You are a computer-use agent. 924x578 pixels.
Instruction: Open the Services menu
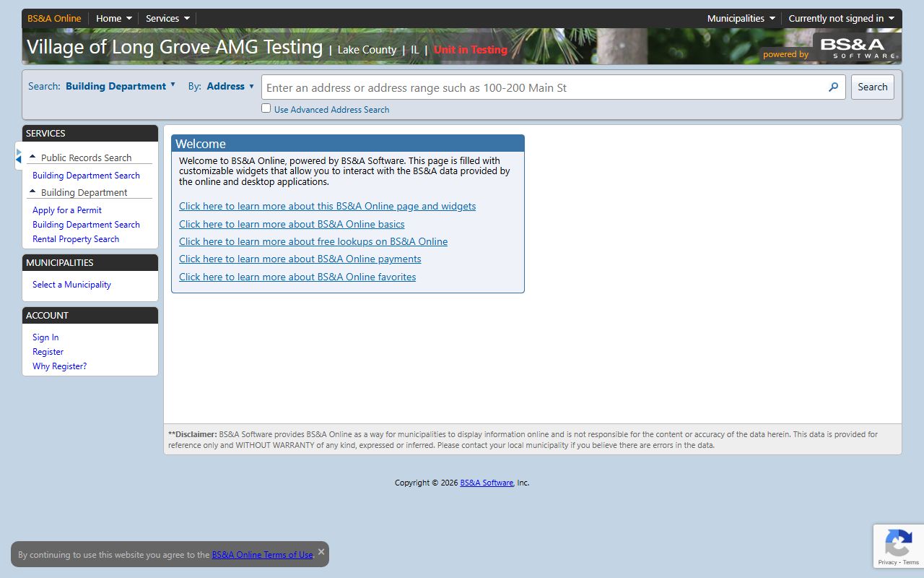click(167, 19)
